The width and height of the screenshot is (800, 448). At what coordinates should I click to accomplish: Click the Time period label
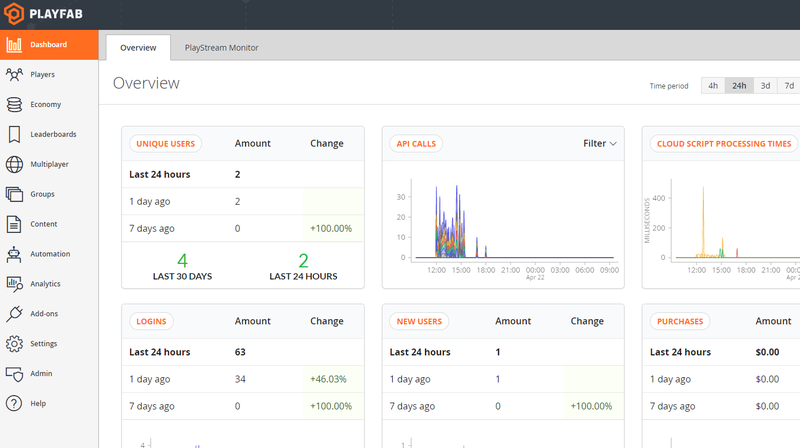click(668, 86)
